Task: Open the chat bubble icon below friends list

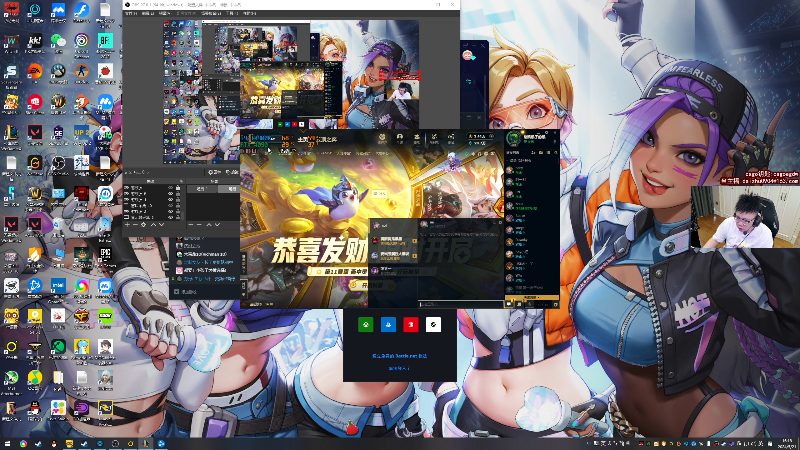Action: pyautogui.click(x=509, y=304)
